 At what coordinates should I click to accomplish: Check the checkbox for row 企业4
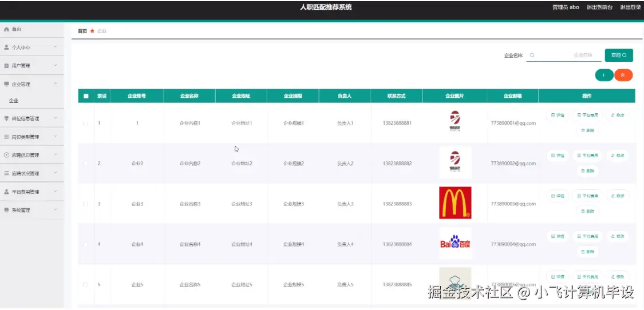(x=85, y=244)
